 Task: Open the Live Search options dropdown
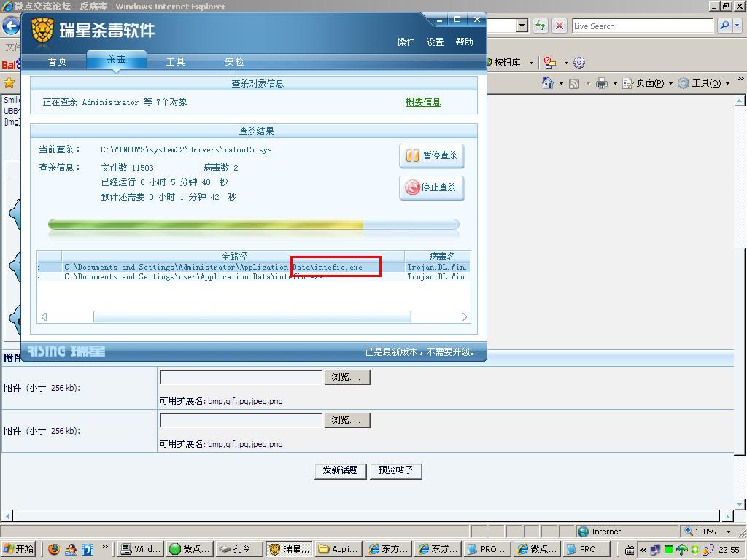click(x=738, y=26)
